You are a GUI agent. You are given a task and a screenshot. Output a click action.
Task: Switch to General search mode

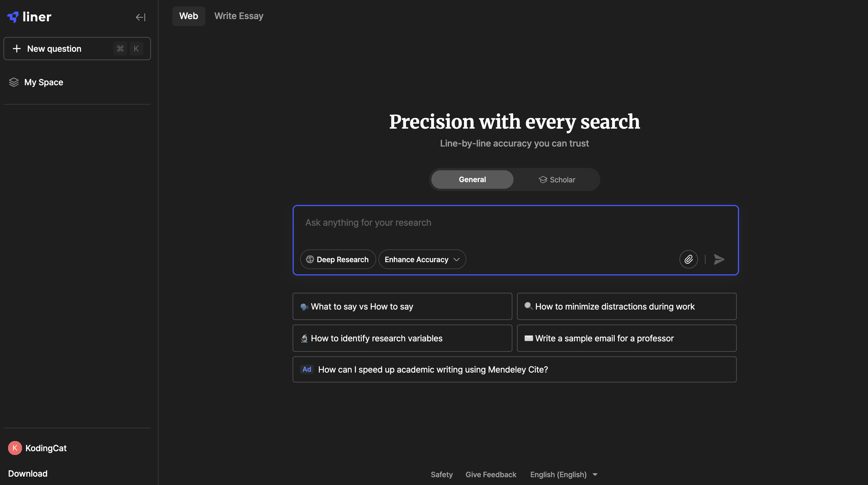[472, 179]
